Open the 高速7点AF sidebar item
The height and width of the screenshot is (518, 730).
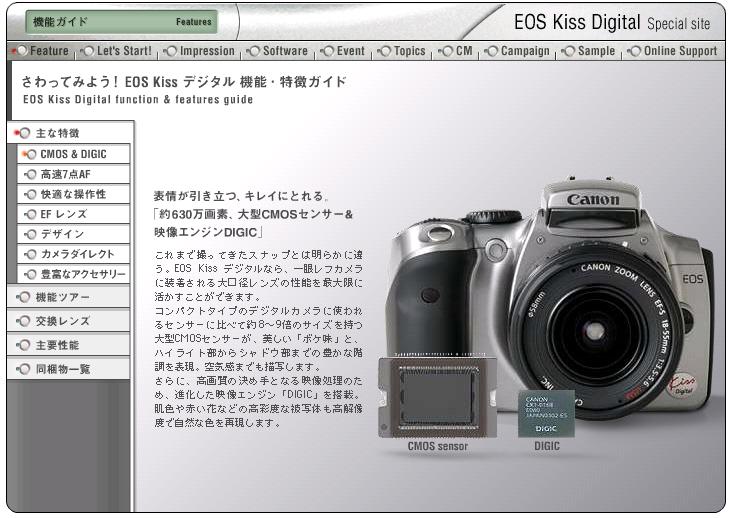click(x=74, y=174)
